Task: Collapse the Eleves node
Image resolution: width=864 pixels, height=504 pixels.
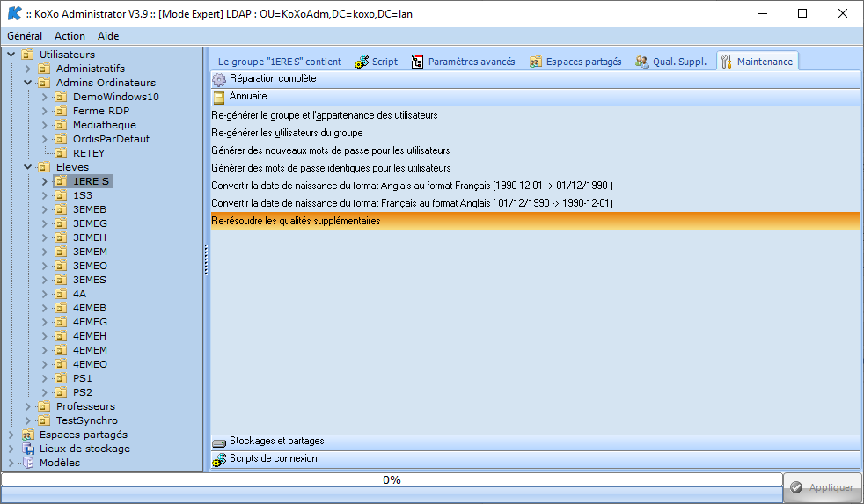Action: (x=28, y=167)
